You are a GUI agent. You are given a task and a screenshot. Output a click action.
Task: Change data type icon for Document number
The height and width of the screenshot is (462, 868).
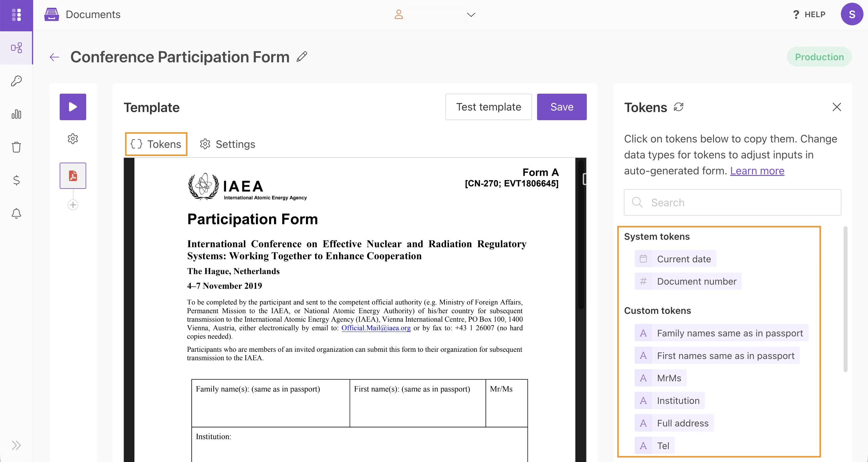tap(643, 281)
